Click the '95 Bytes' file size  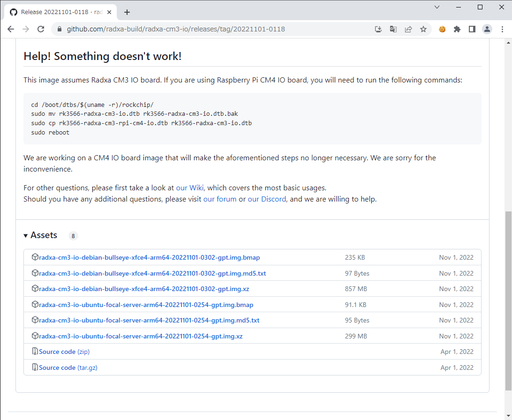[357, 321]
